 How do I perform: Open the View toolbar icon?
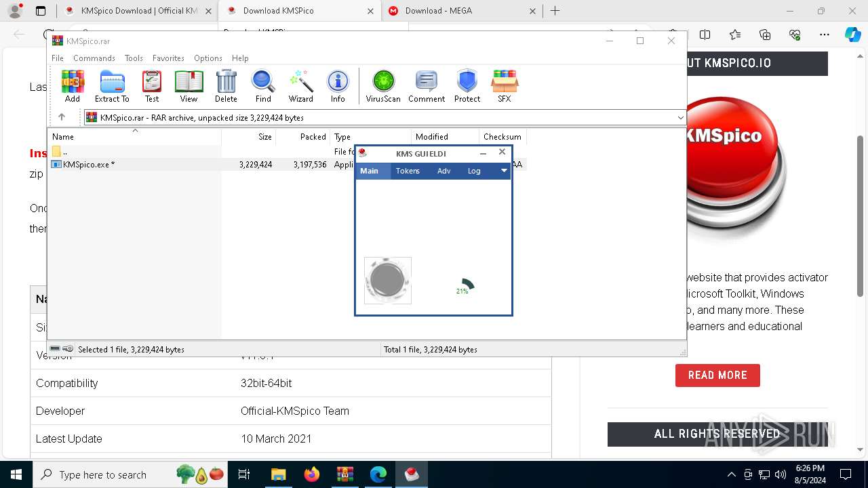189,86
